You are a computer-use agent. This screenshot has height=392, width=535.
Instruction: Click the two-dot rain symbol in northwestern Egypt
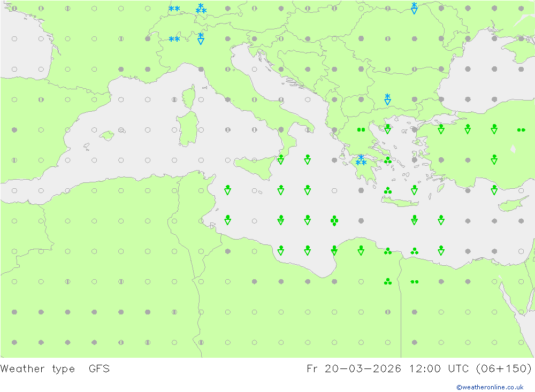click(414, 282)
